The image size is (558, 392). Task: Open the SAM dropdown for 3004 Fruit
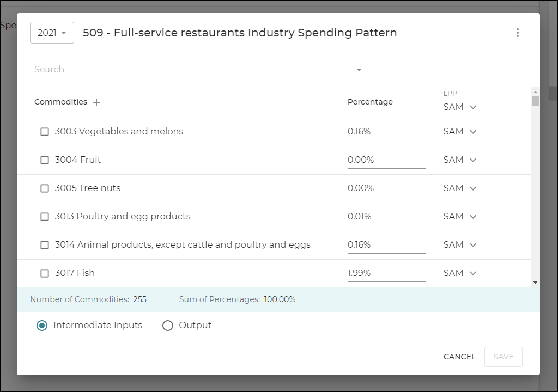(x=459, y=160)
